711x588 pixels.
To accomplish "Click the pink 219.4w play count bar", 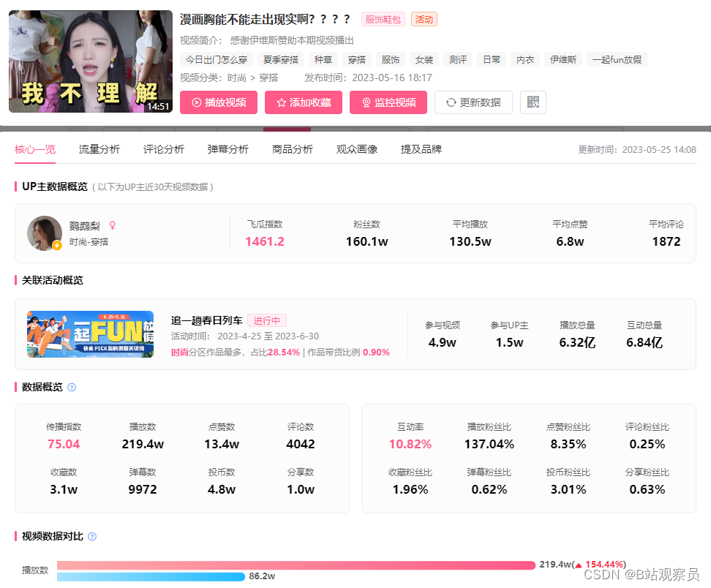I will coord(296,565).
